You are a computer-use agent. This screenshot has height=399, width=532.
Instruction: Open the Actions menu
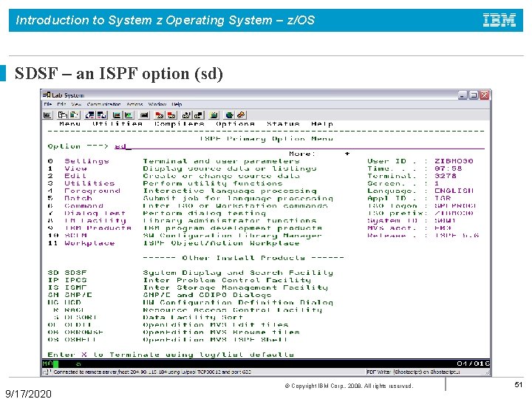(134, 104)
